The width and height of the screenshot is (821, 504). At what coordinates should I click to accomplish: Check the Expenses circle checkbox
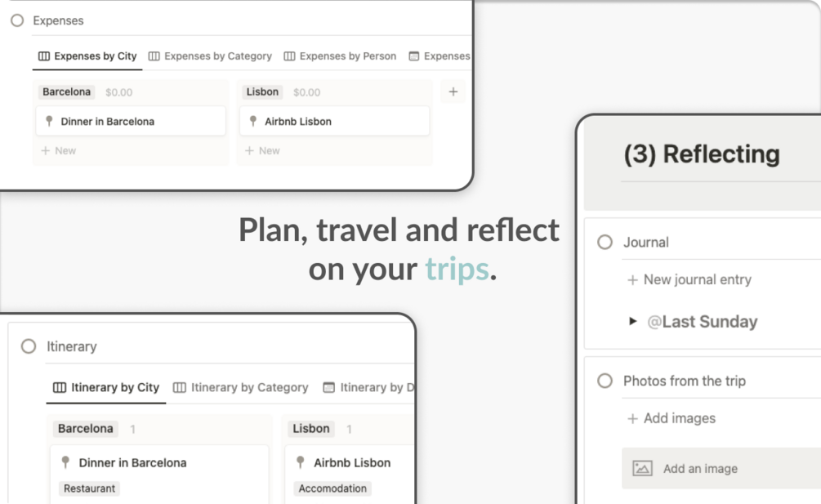pyautogui.click(x=17, y=20)
